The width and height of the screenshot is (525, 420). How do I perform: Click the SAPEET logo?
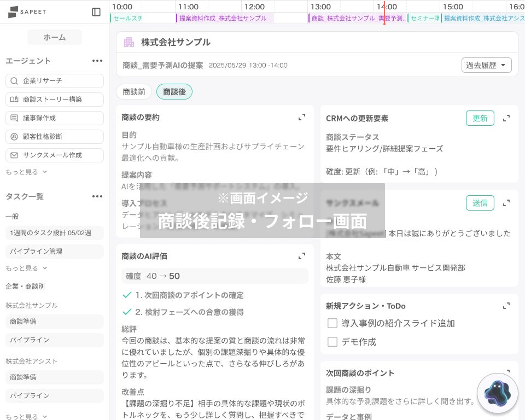coord(27,11)
